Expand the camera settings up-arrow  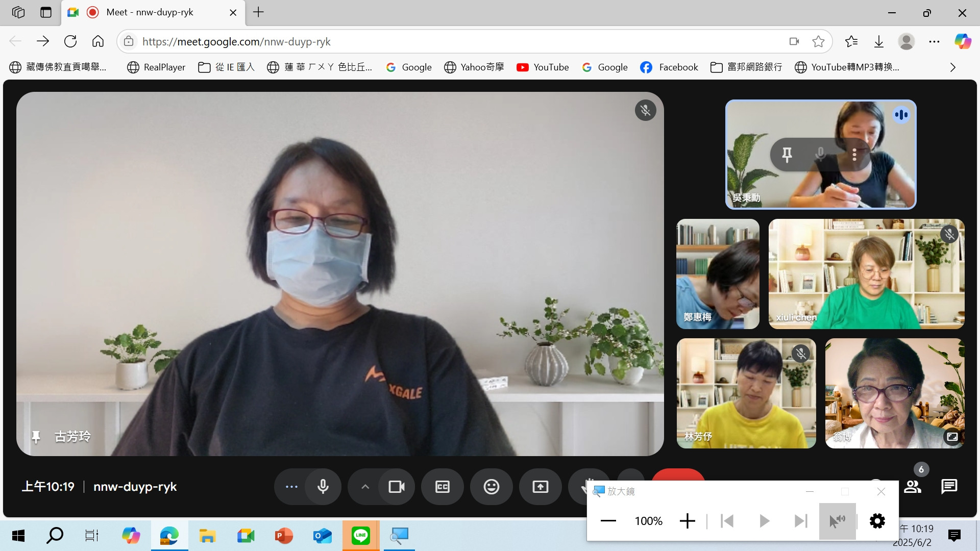point(365,487)
